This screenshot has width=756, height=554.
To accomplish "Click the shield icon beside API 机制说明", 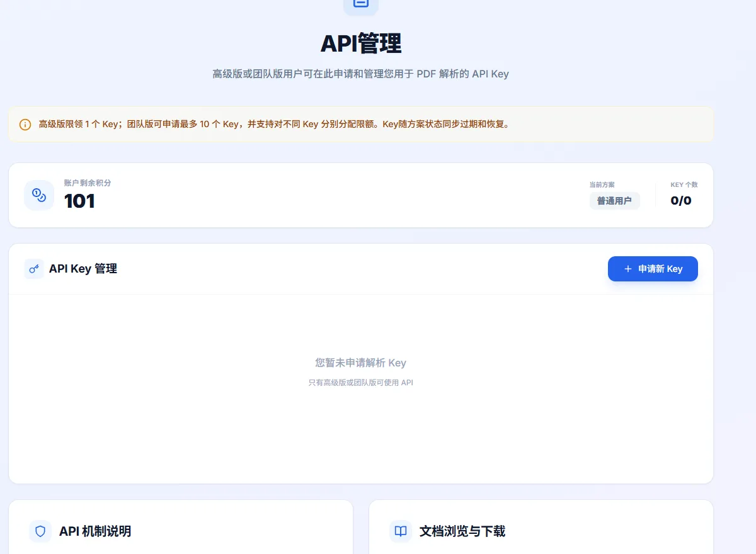I will pos(40,531).
